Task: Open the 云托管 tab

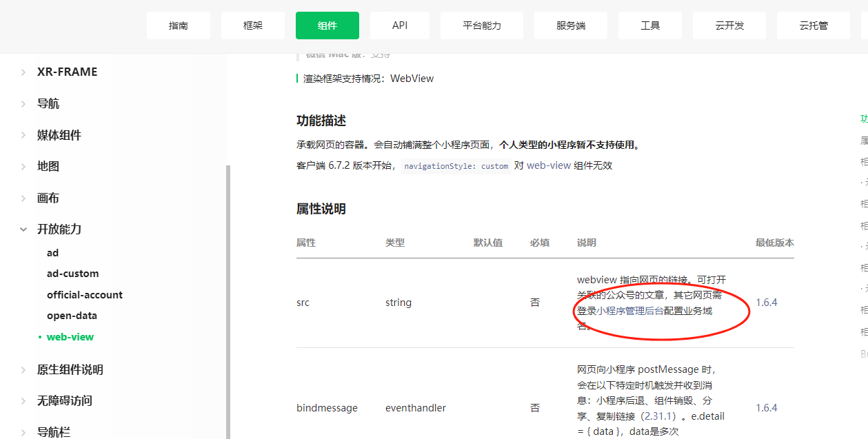Action: click(x=814, y=25)
